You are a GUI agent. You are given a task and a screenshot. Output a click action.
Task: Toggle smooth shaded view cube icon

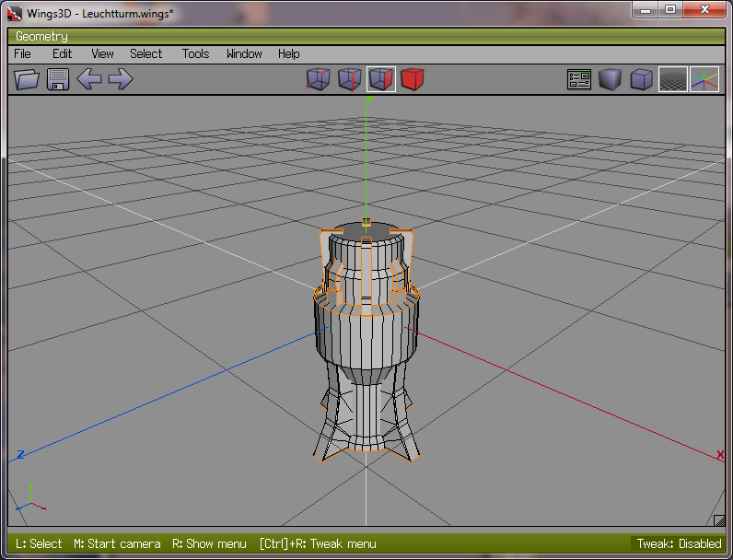(610, 80)
